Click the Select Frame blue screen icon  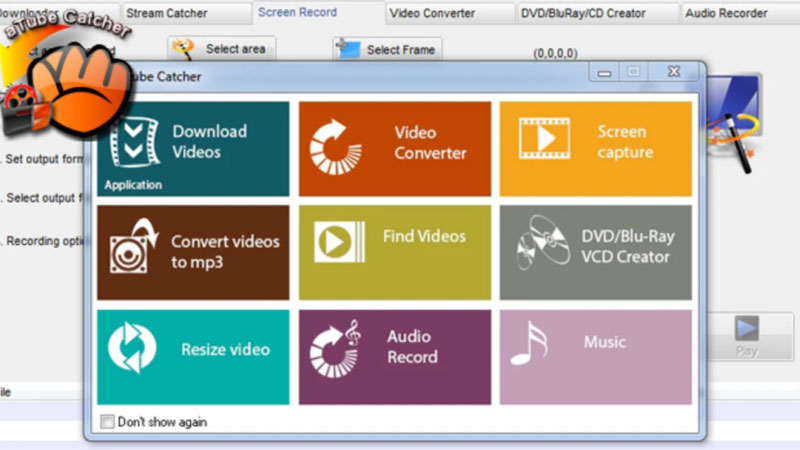point(349,49)
